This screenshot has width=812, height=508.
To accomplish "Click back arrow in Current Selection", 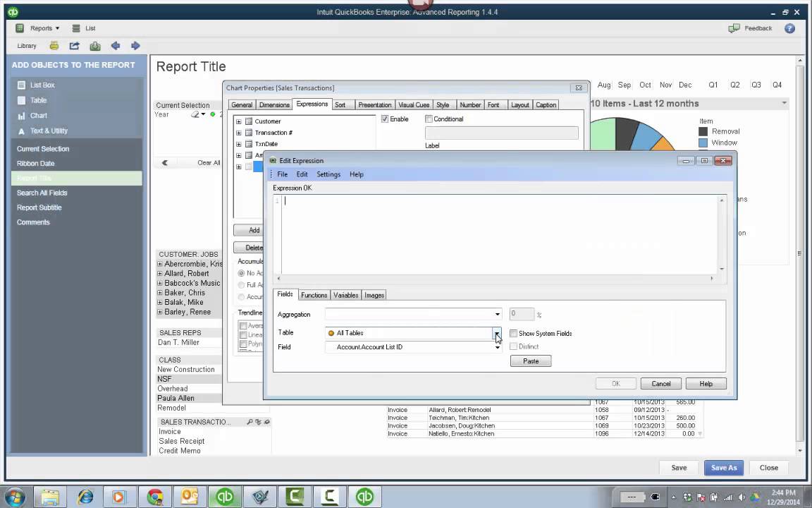I will [x=165, y=163].
